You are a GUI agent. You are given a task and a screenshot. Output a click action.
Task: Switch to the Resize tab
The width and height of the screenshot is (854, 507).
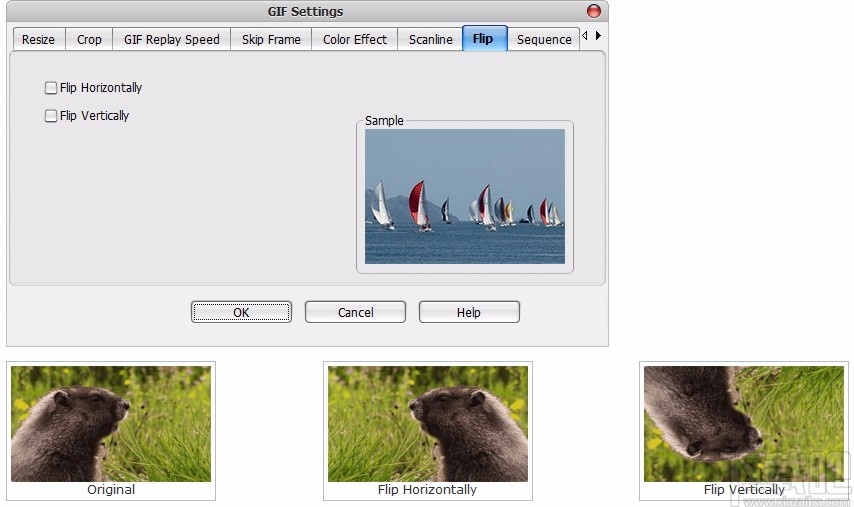click(x=39, y=39)
